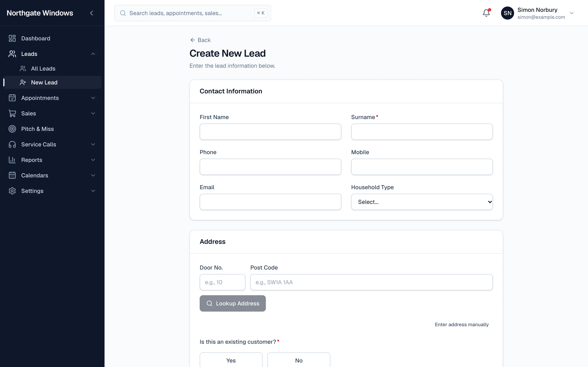Click Enter address manually link
The width and height of the screenshot is (588, 367).
462,325
